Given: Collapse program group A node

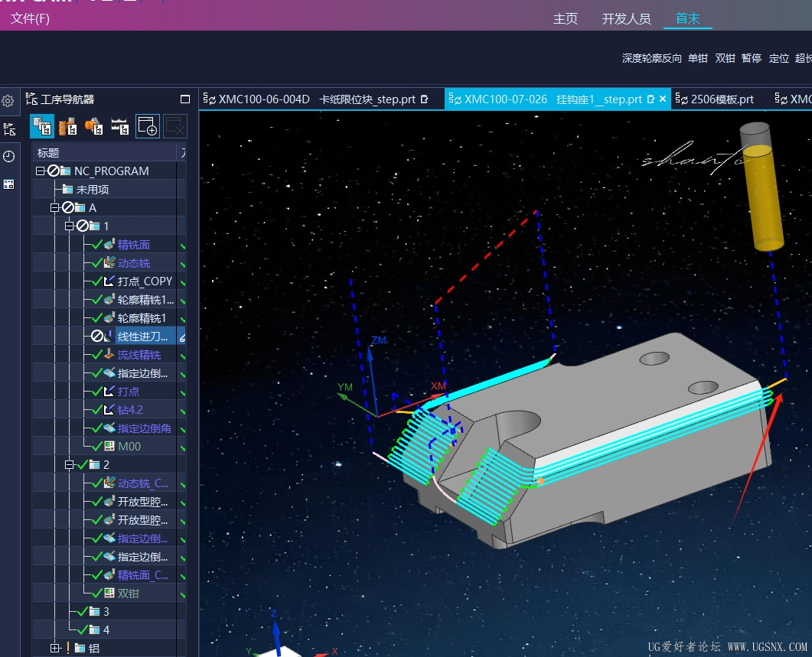Looking at the screenshot, I should (x=54, y=207).
